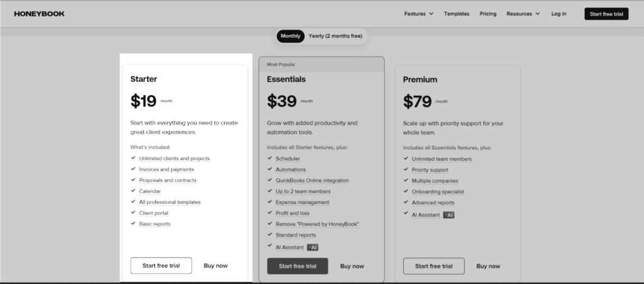This screenshot has width=644, height=284.
Task: Click Buy now under the Essentials plan
Action: (x=352, y=266)
